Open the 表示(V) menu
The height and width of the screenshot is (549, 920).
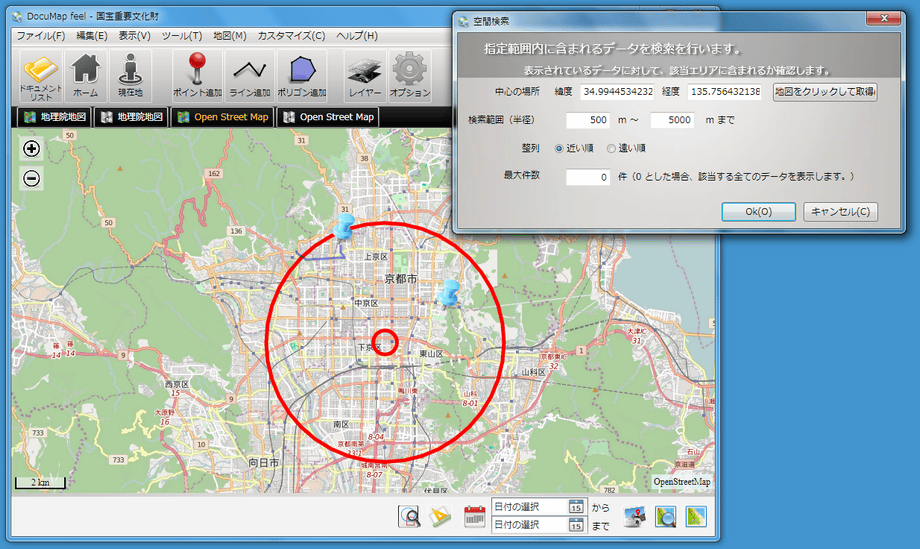[134, 36]
